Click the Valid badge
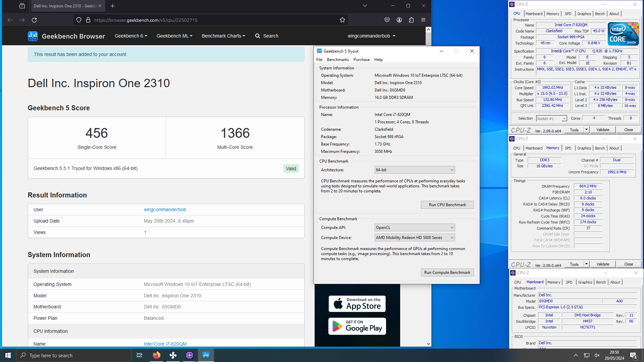This screenshot has width=644, height=362. 291,169
